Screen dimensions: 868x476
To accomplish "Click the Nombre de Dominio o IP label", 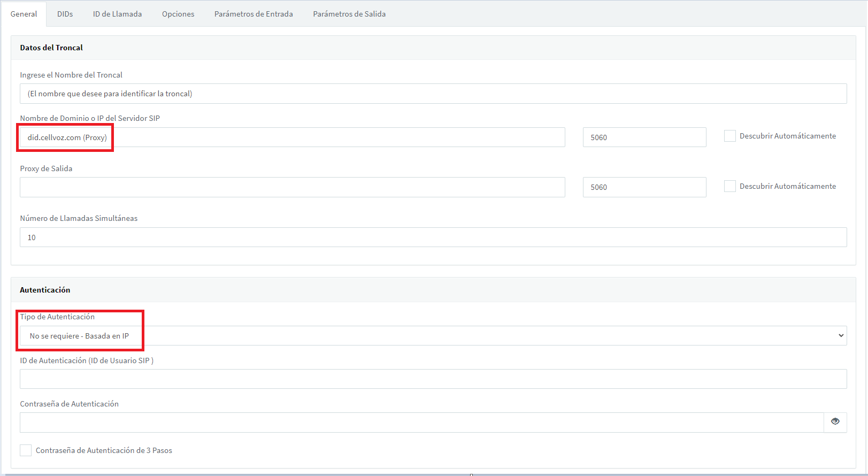I will click(x=90, y=118).
